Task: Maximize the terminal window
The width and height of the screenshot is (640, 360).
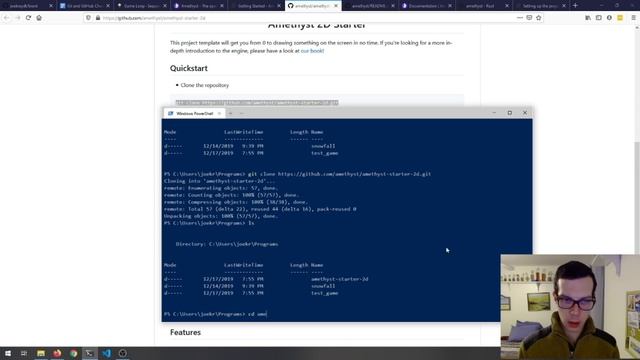Action: click(509, 113)
